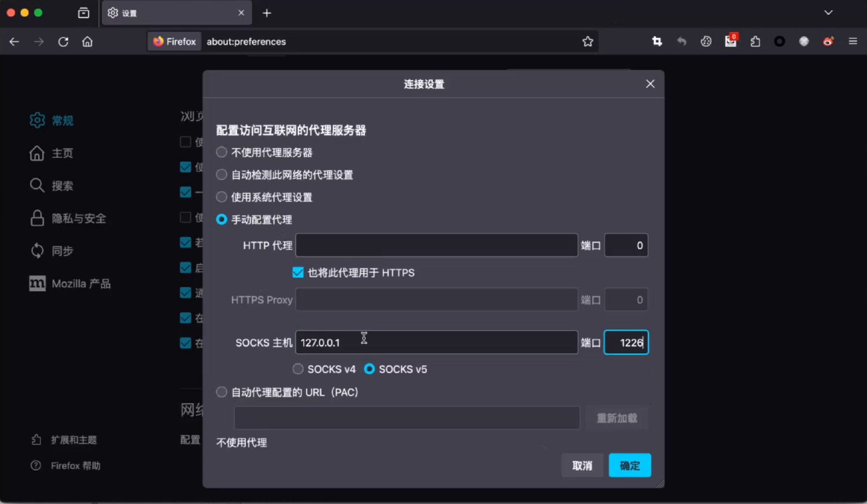This screenshot has height=504, width=867.
Task: Open 主页 settings category
Action: tap(52, 153)
